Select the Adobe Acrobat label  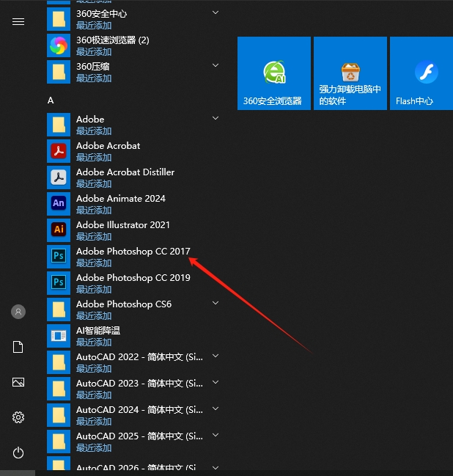pyautogui.click(x=108, y=146)
